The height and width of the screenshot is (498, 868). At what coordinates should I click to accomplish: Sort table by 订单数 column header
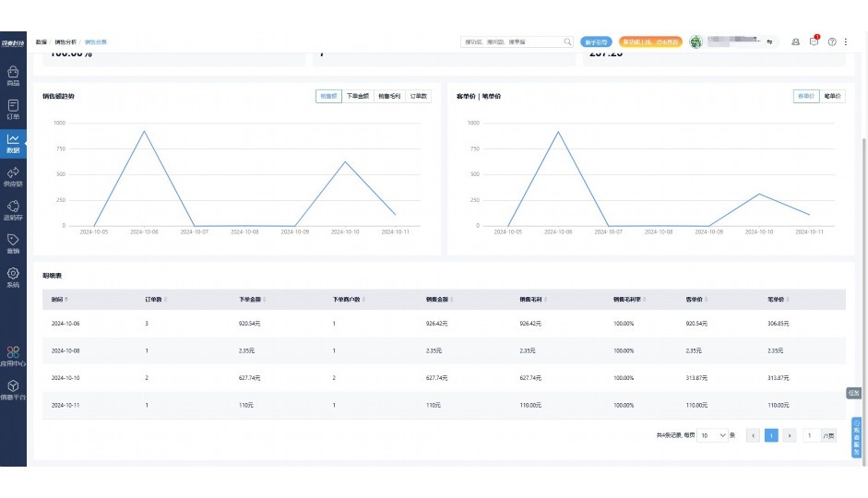[x=155, y=300]
